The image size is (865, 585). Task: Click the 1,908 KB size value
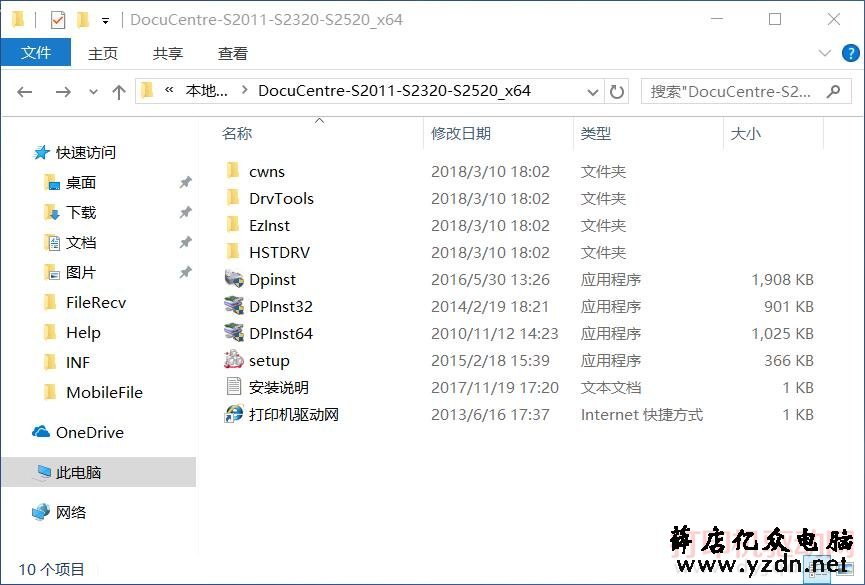point(782,279)
